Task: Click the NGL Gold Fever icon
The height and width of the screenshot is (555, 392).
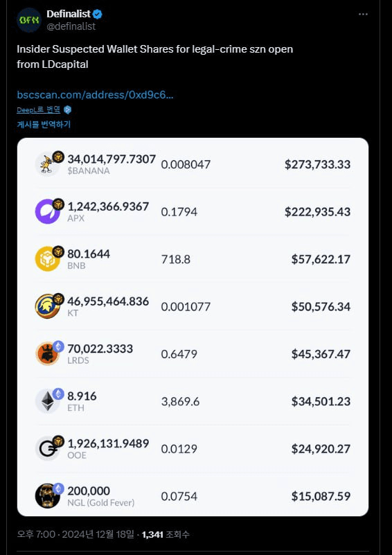Action: 47,496
